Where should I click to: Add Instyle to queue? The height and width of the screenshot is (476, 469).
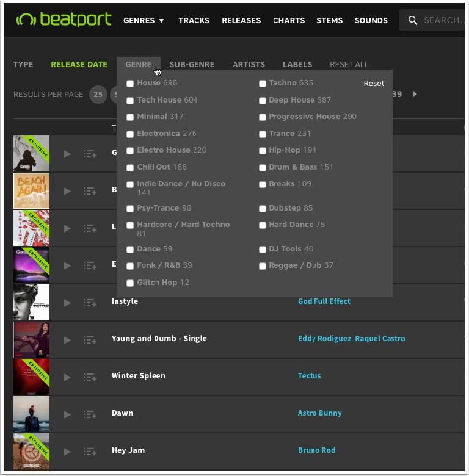coord(90,303)
